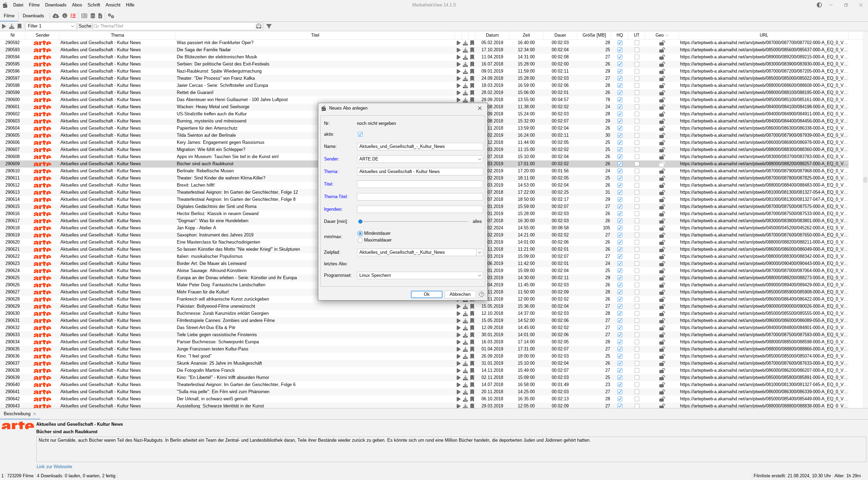The height and width of the screenshot is (480, 868).
Task: Open the Ansicht menu
Action: (113, 5)
